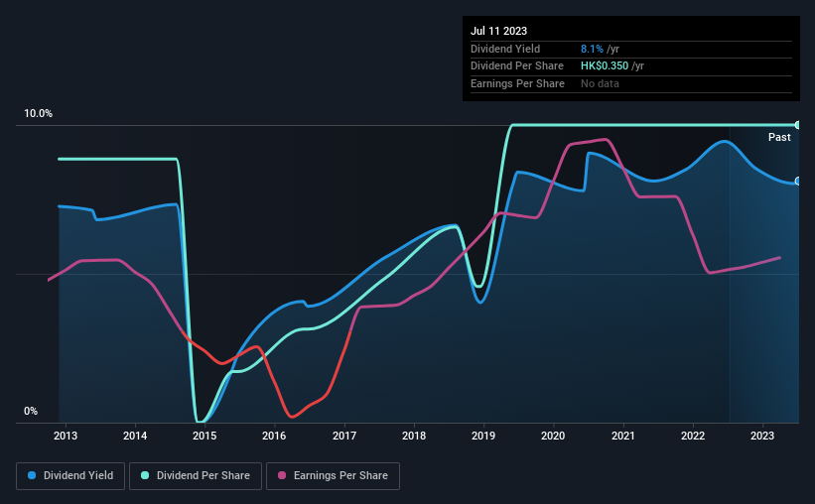The image size is (815, 504).
Task: Select the Dividend Yield endpoint marker
Action: coord(798,182)
